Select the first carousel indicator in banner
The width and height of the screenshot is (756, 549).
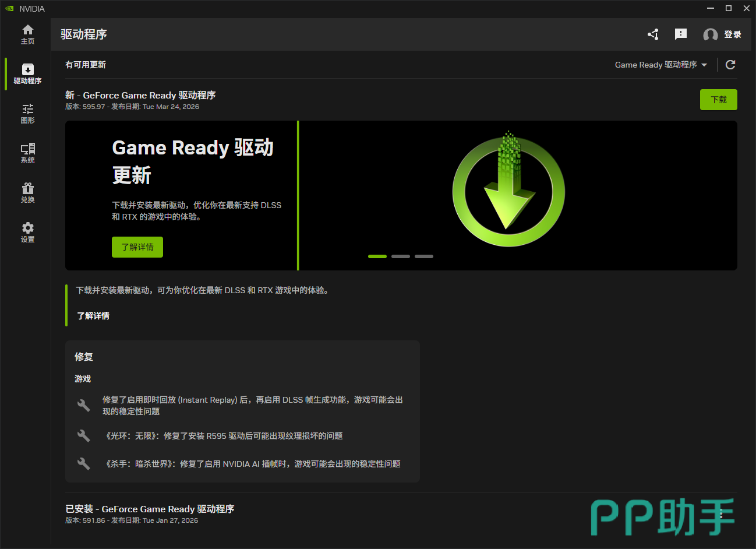click(x=377, y=256)
